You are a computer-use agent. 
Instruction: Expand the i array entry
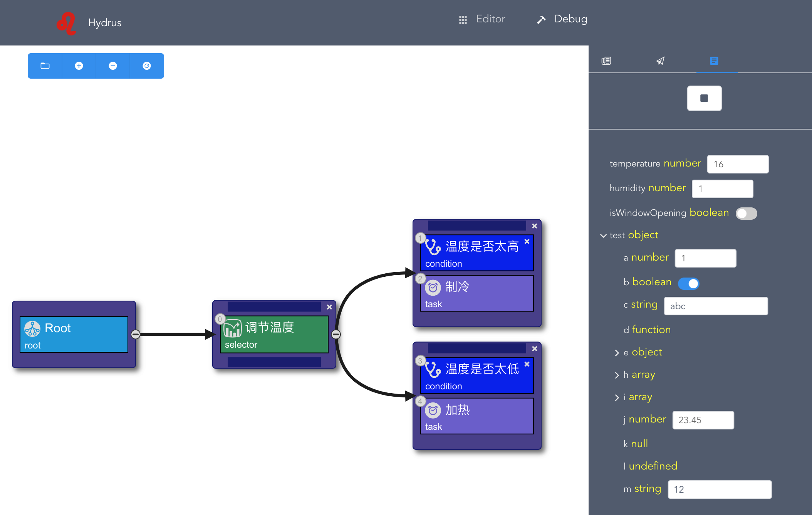coord(617,397)
